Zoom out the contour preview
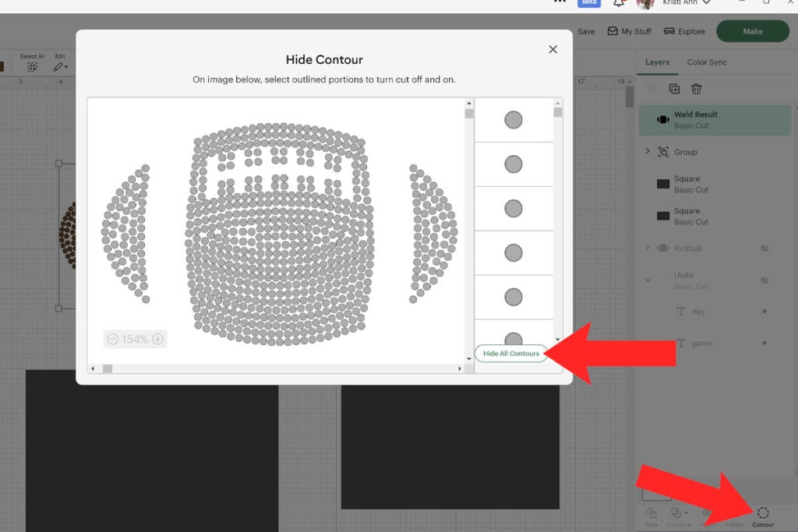The height and width of the screenshot is (532, 798). click(x=112, y=340)
